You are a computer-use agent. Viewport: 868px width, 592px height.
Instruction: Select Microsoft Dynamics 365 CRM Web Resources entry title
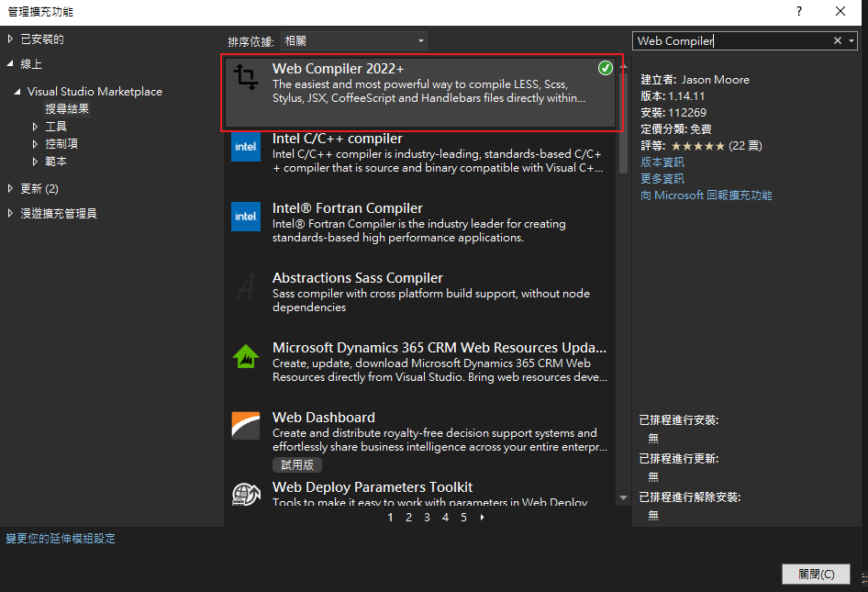(439, 348)
